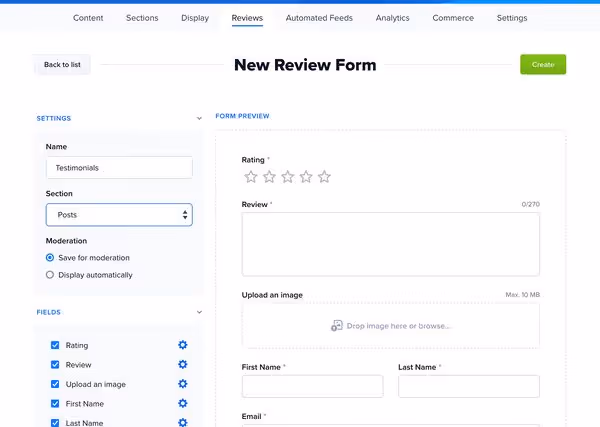Select the second rating star
600x427 pixels.
pos(269,177)
